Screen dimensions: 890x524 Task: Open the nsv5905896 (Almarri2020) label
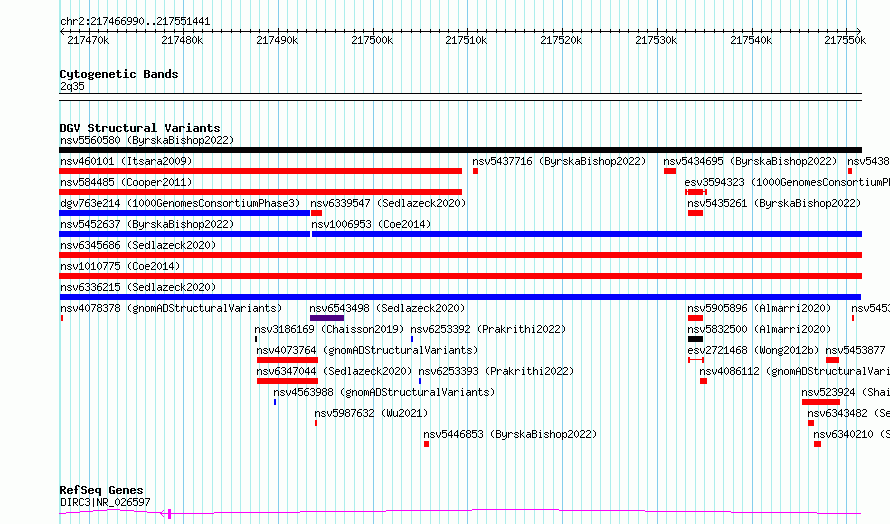[759, 308]
